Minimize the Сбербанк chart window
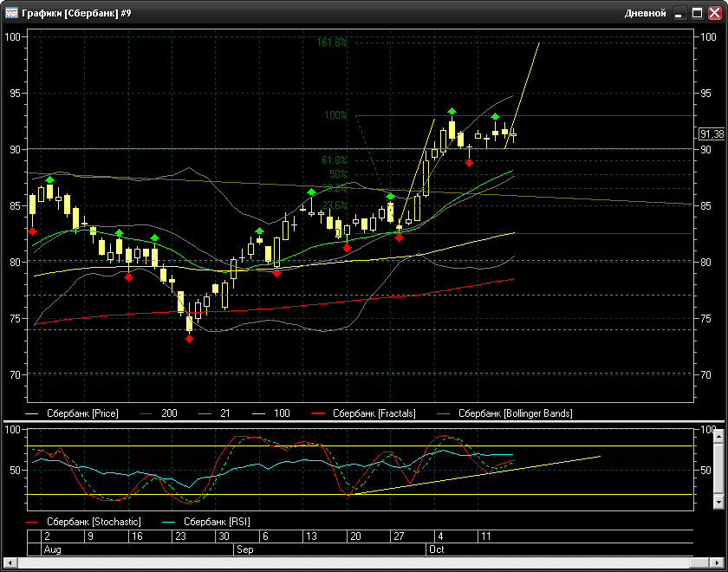728x572 pixels. coord(679,14)
